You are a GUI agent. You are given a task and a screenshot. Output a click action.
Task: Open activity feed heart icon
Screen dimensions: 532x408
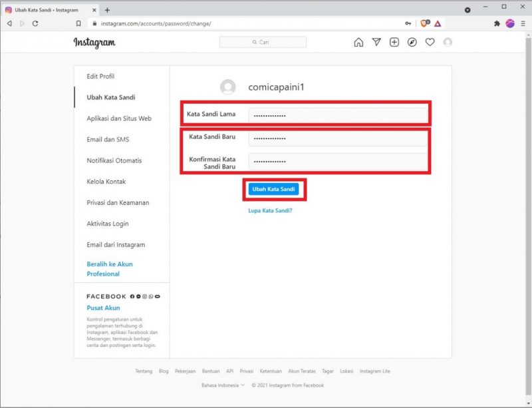coord(430,42)
